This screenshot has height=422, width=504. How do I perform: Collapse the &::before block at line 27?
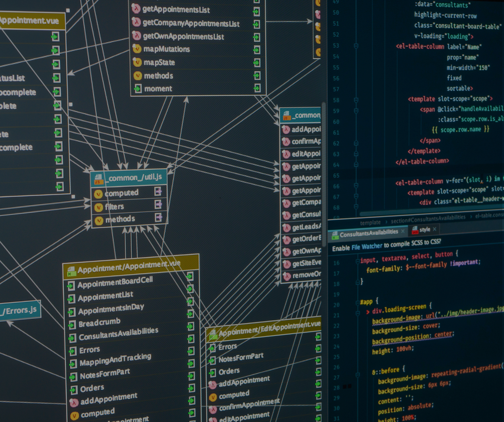pyautogui.click(x=358, y=374)
